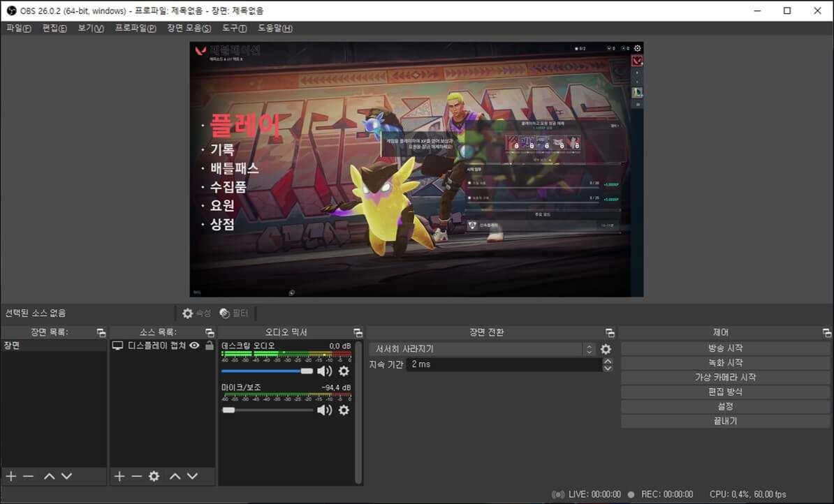Pop out the 장면 목록 dock

tap(101, 333)
